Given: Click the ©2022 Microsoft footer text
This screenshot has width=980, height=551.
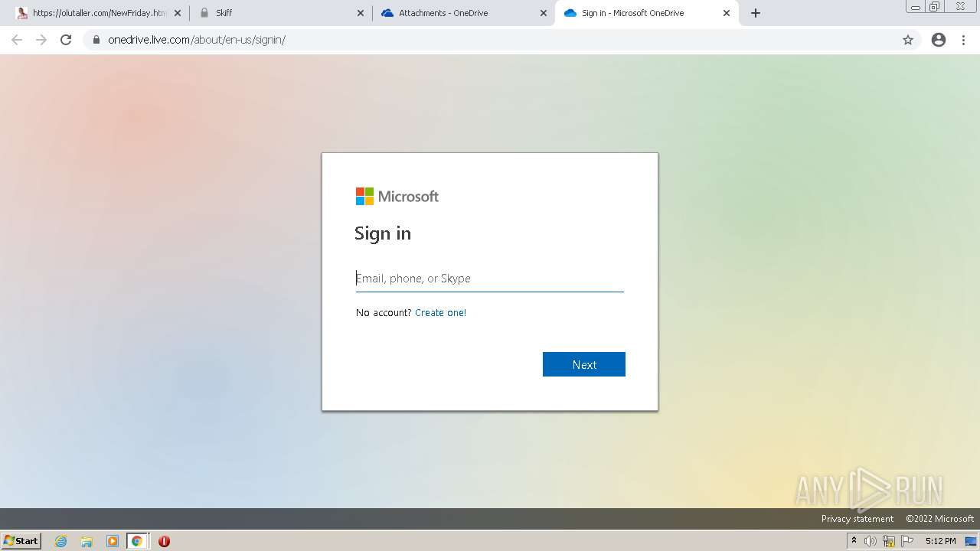Looking at the screenshot, I should click(939, 519).
